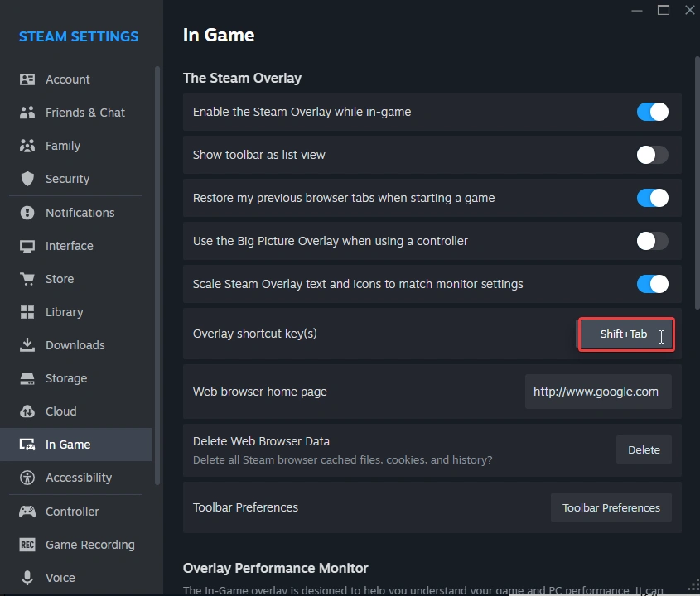Click the Steam Settings title text
The height and width of the screenshot is (596, 700).
(x=79, y=36)
